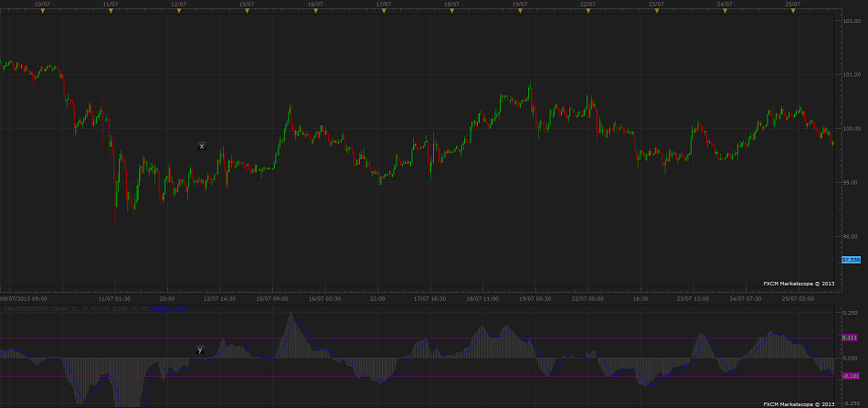
Task: Select the 18/07 date marker arrow
Action: 451,12
